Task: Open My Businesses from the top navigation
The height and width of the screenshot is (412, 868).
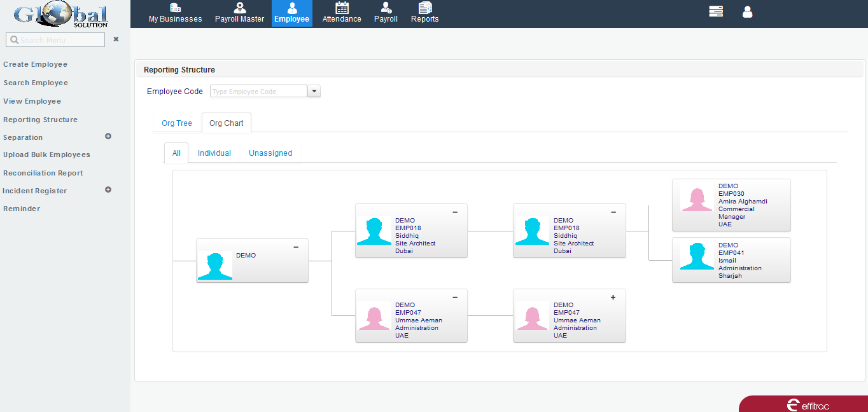Action: coord(175,13)
